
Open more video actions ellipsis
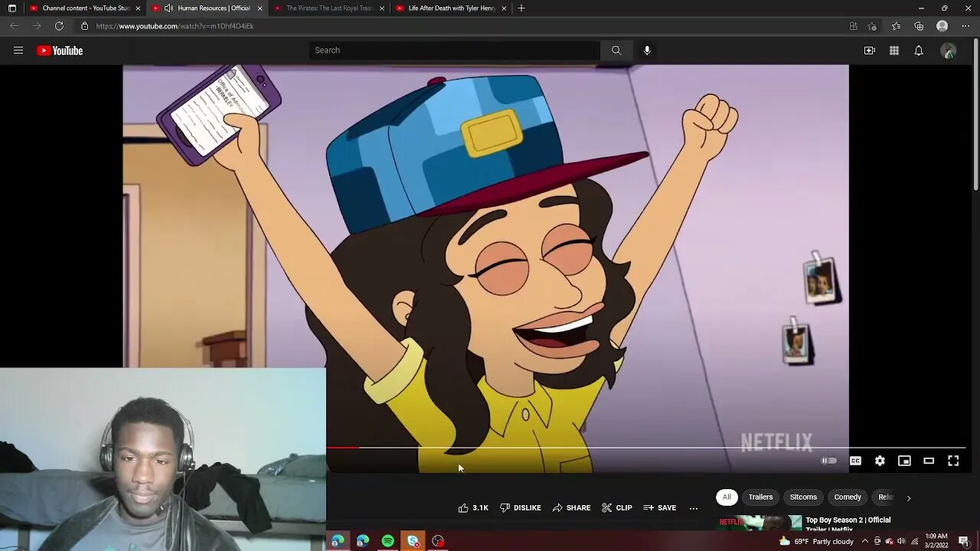point(694,508)
